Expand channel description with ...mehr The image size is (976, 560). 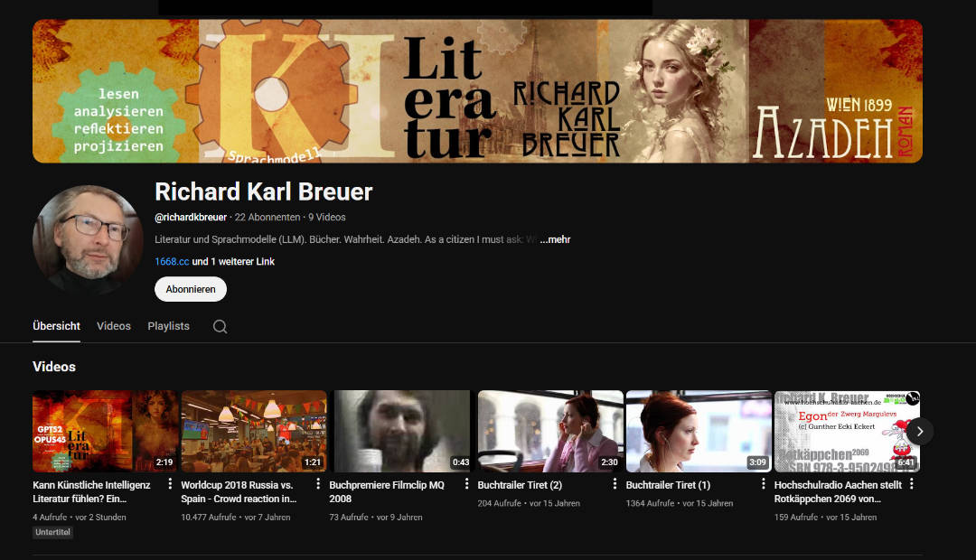[555, 239]
